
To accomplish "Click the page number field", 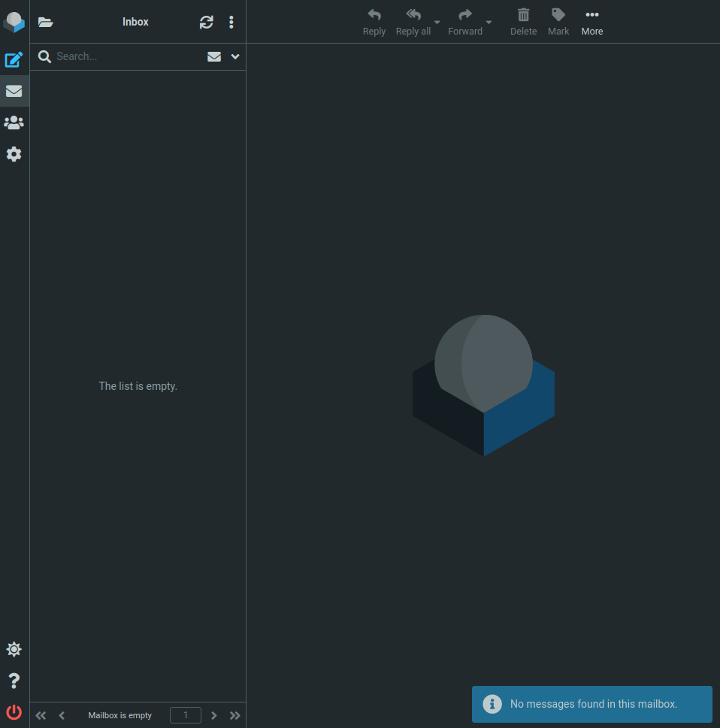I will click(x=186, y=715).
